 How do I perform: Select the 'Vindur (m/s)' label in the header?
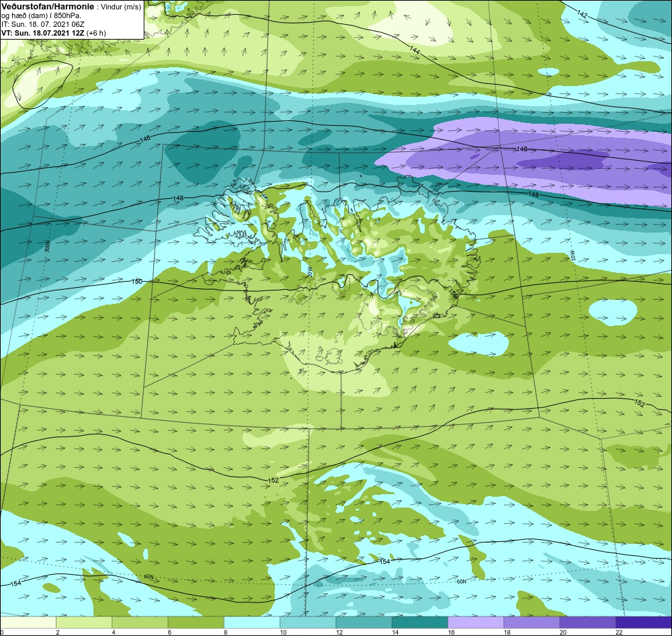click(120, 7)
